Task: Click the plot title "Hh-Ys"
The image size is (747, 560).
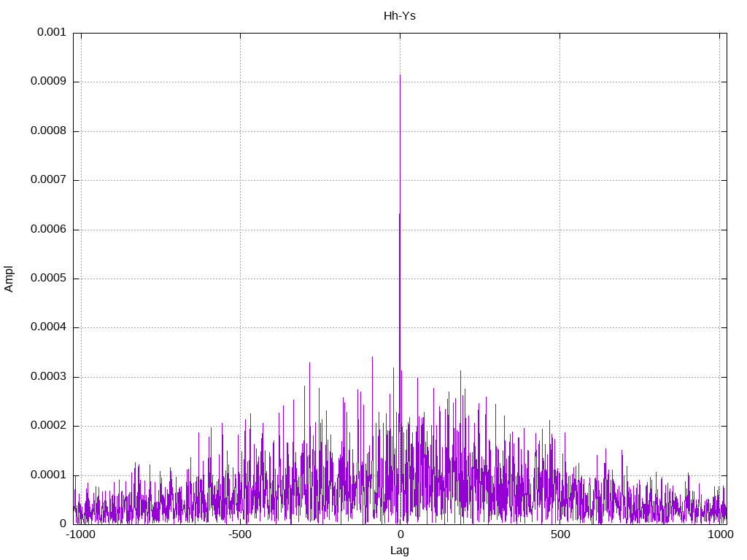Action: click(400, 15)
